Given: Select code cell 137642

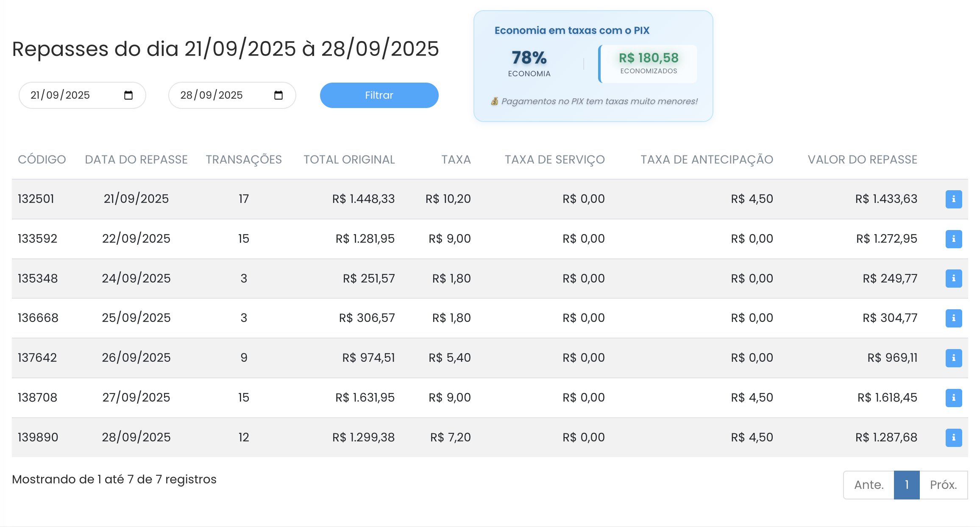Looking at the screenshot, I should (37, 358).
